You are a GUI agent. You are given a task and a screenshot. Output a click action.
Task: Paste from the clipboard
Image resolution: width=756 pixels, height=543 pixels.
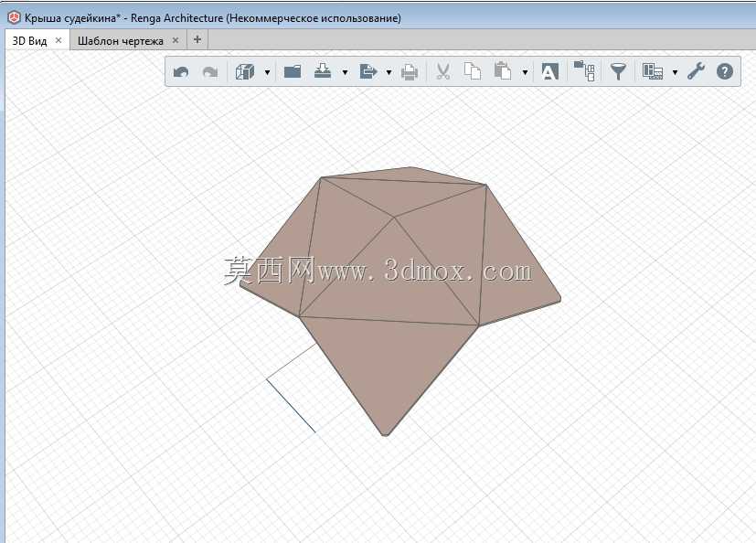[x=502, y=71]
